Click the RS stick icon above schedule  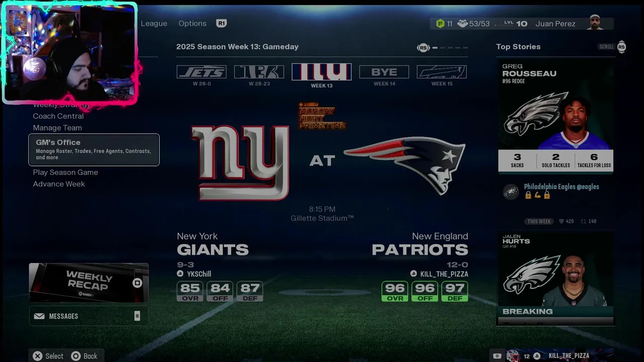(423, 48)
